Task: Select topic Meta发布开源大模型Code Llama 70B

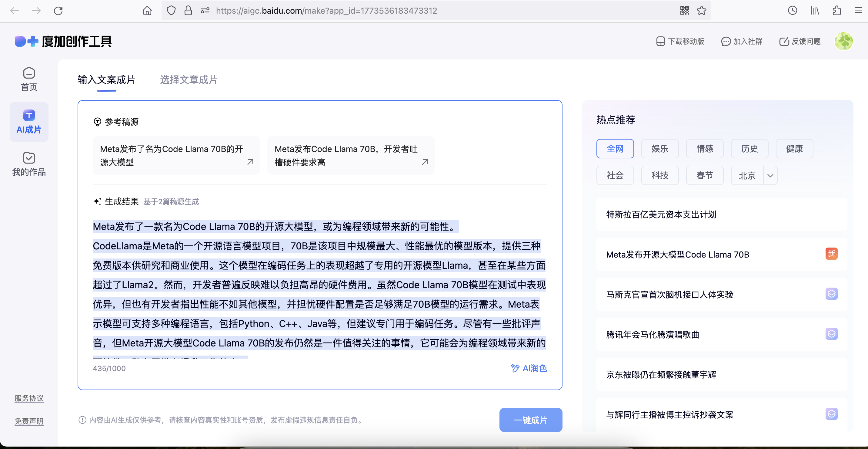Action: coord(721,254)
